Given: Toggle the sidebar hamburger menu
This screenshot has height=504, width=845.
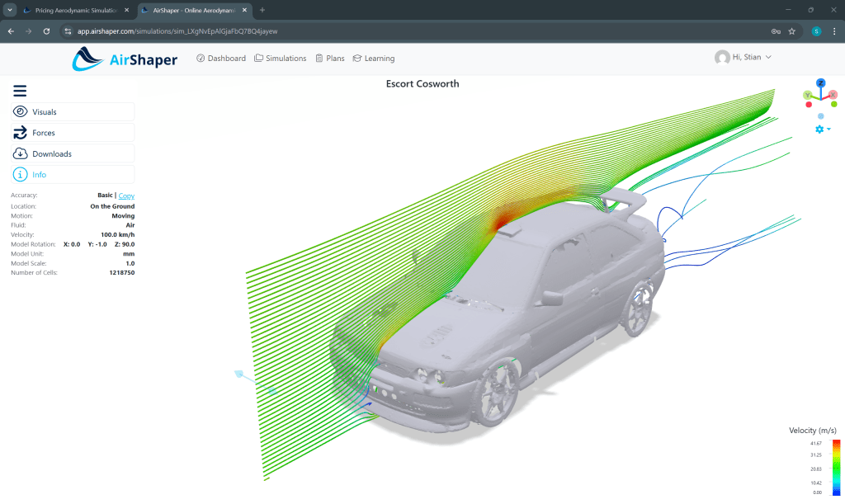Looking at the screenshot, I should (x=19, y=91).
